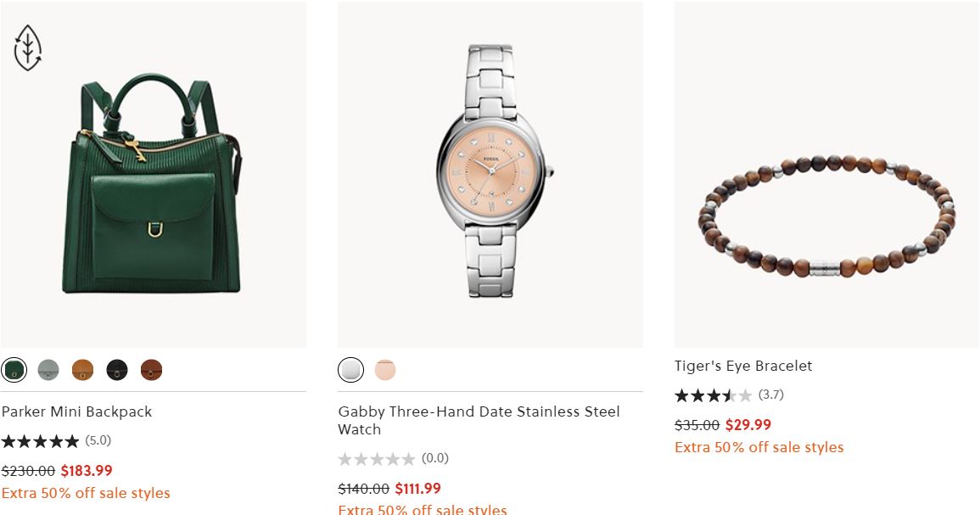This screenshot has width=980, height=515.
Task: Select the black backpack color swatch
Action: tap(117, 370)
